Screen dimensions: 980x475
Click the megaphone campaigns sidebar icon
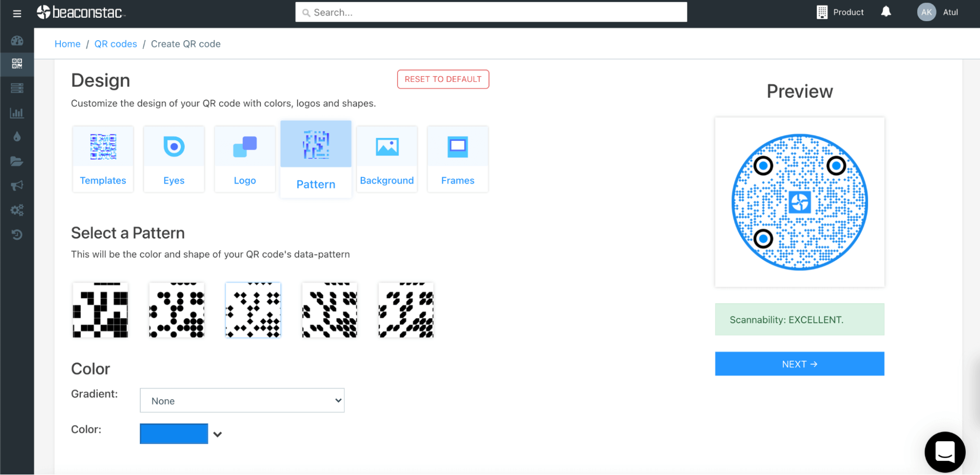click(x=17, y=185)
